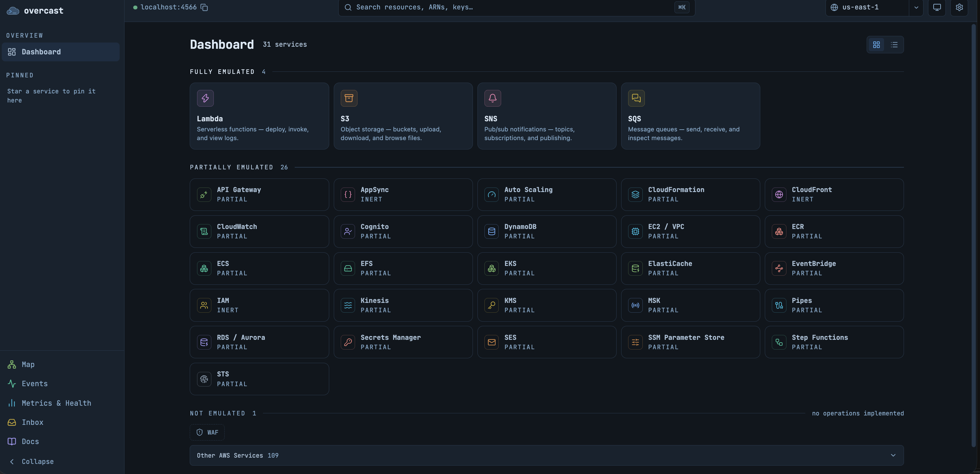
Task: Click the Kinesis waves icon
Action: click(348, 305)
